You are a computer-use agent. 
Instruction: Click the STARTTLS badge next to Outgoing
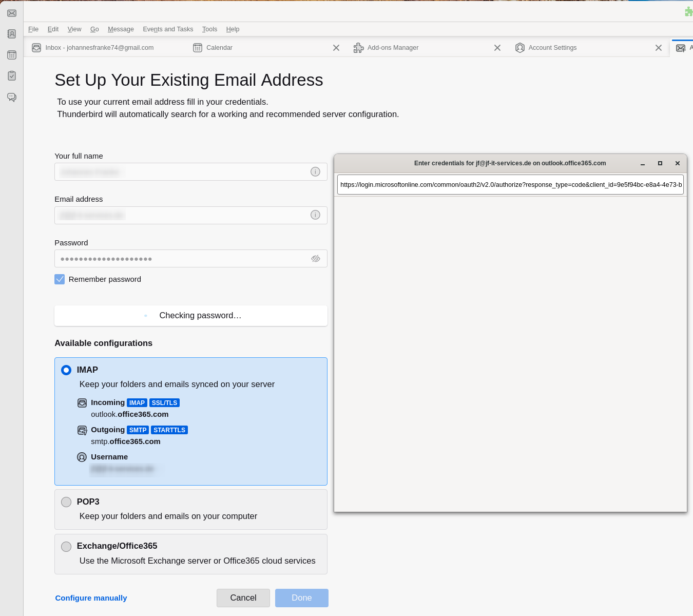tap(169, 430)
